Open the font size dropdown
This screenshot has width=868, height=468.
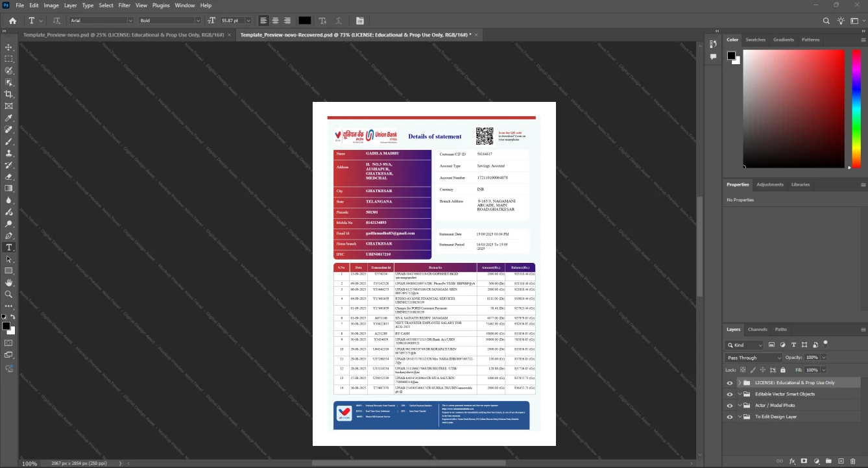point(250,21)
